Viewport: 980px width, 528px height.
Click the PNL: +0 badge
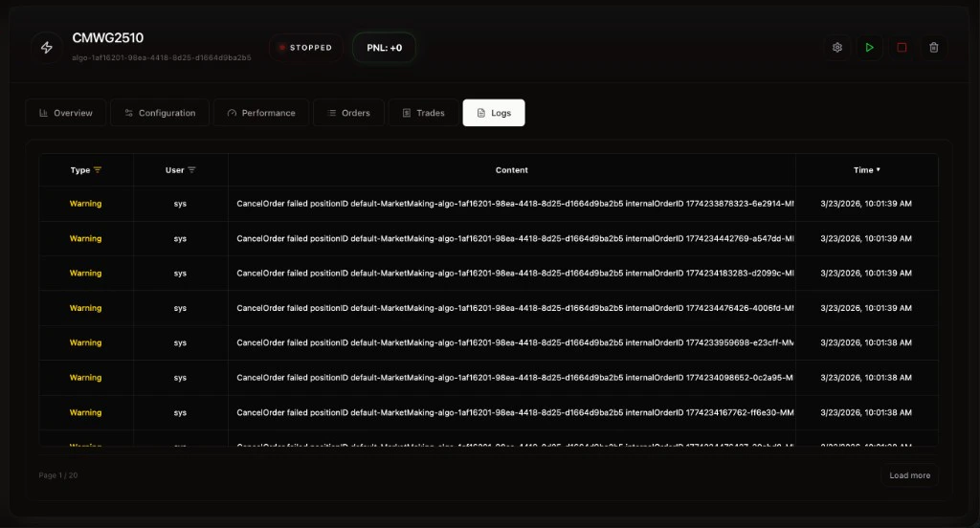385,48
